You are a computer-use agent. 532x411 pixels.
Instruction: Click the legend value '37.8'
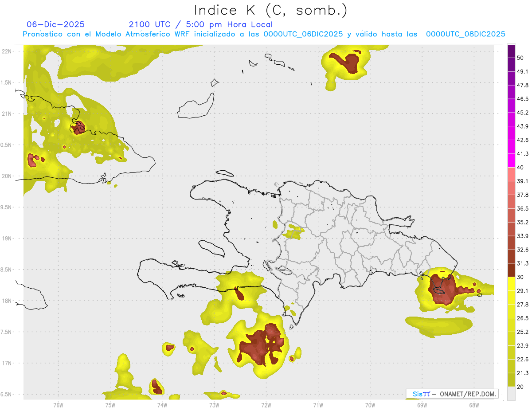point(523,195)
